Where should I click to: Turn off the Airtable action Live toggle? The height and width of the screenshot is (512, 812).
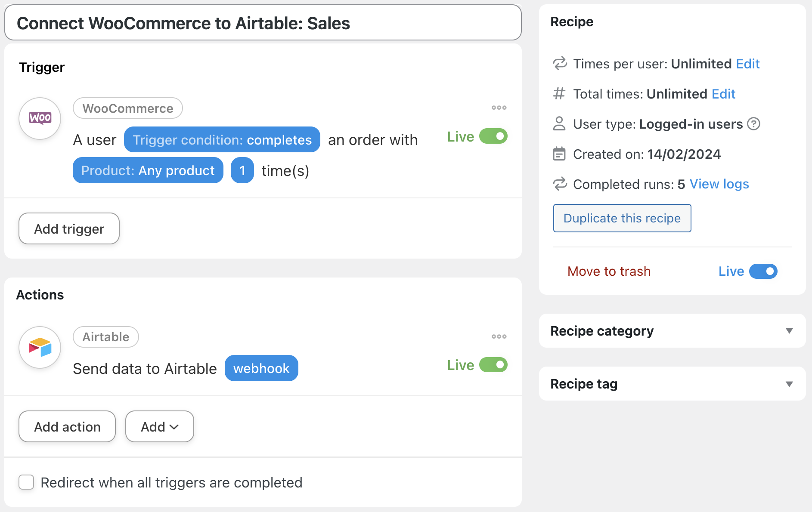(493, 365)
